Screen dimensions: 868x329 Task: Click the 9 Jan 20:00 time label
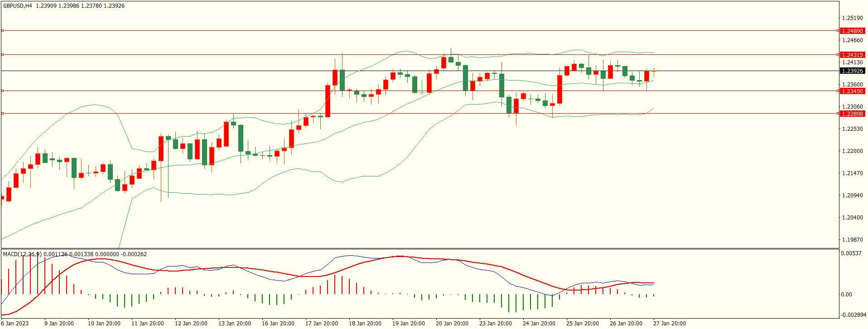click(x=59, y=324)
